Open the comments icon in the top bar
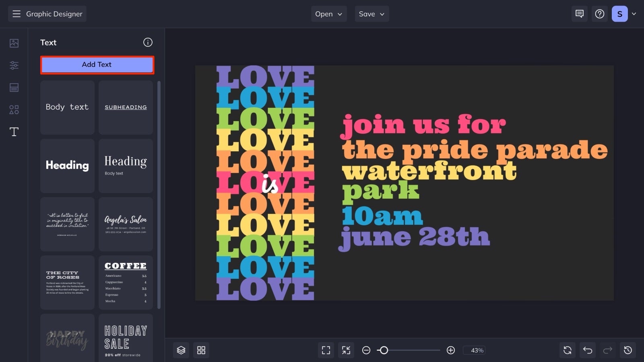This screenshot has height=362, width=644. (579, 14)
